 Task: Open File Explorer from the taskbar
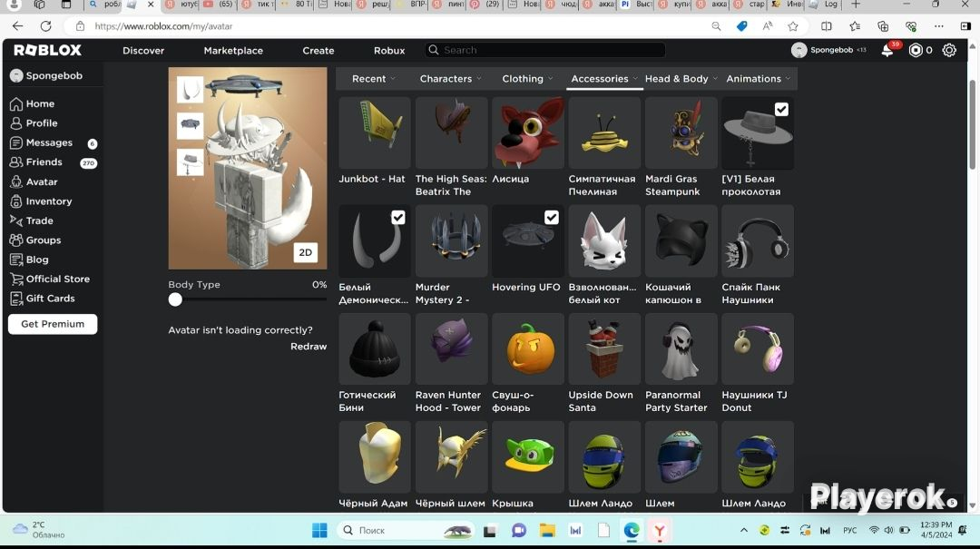[547, 530]
